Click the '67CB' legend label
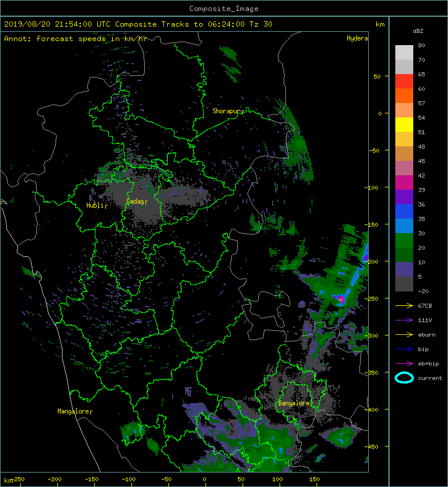Viewport: 448px width, 487px height. (425, 305)
